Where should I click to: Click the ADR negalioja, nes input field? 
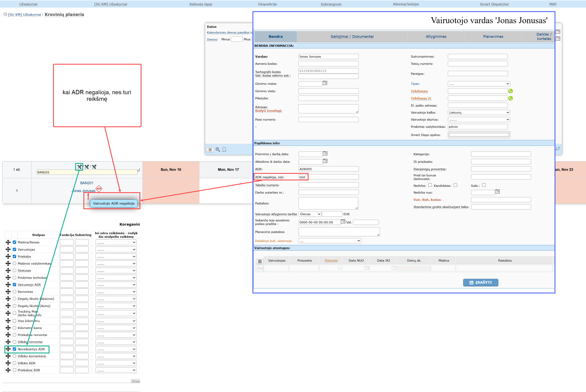click(329, 177)
